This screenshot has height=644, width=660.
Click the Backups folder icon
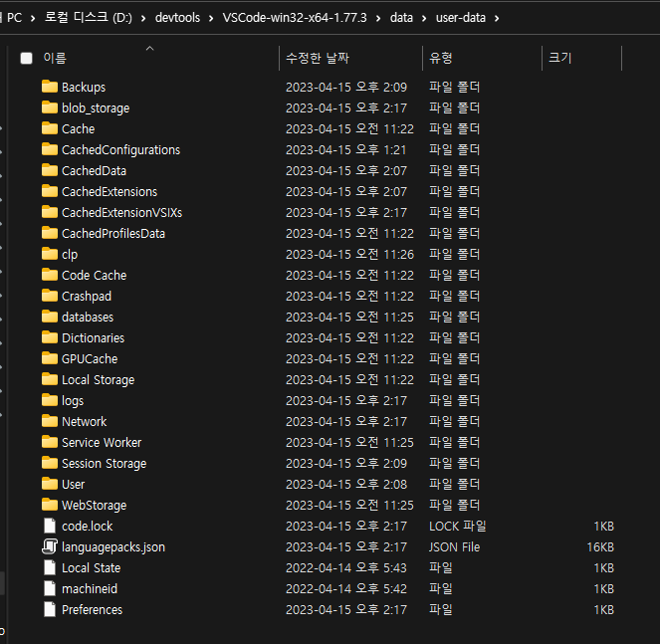click(50, 87)
